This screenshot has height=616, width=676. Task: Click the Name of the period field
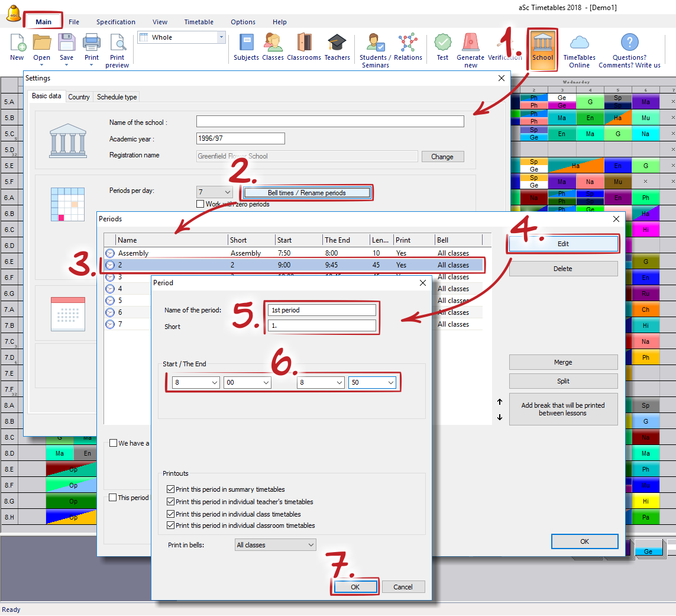point(322,310)
